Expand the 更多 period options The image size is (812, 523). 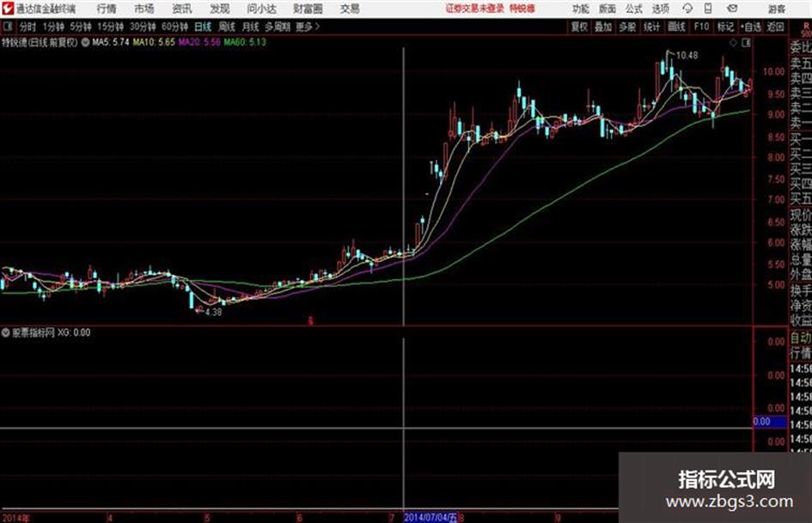tap(308, 27)
